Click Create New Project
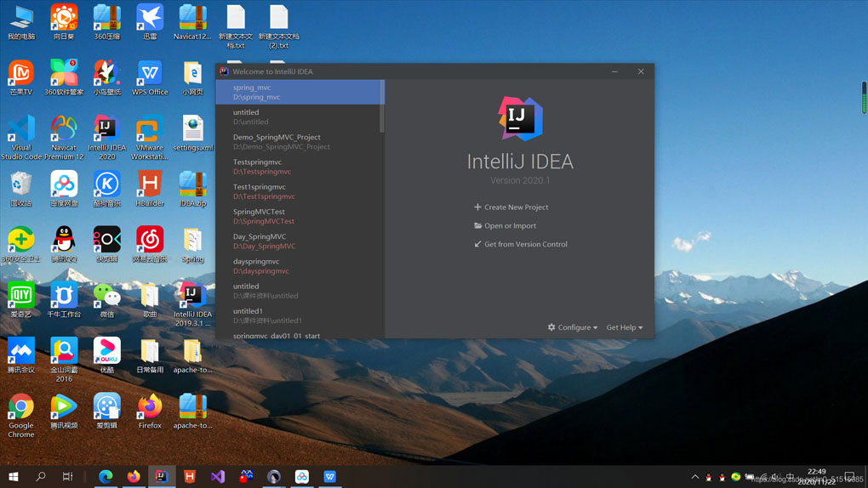Image resolution: width=868 pixels, height=488 pixels. coord(516,207)
